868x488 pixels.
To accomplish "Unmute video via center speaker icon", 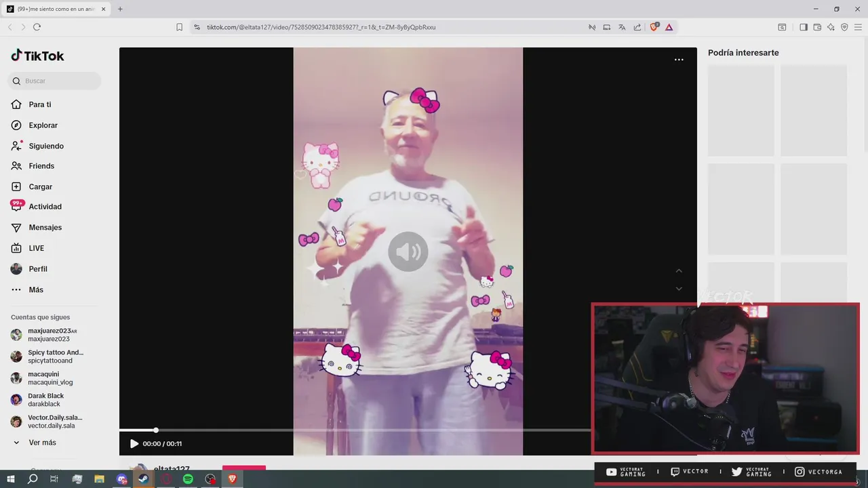I will (x=408, y=251).
